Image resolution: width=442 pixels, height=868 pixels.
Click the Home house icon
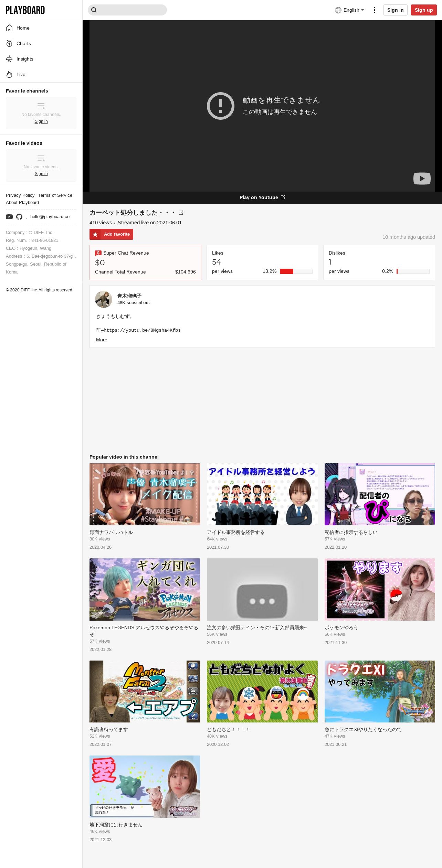[9, 28]
